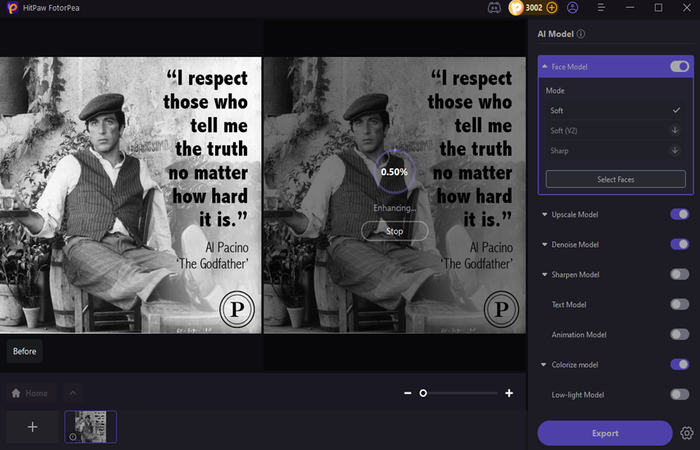Add a new image with plus tile
This screenshot has height=450, width=700.
32,427
